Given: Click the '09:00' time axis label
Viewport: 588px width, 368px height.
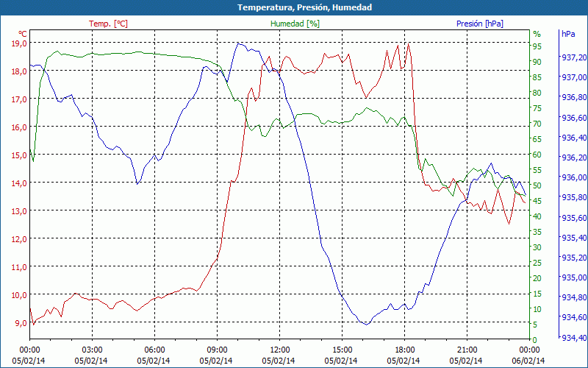Looking at the screenshot, I should tap(217, 350).
